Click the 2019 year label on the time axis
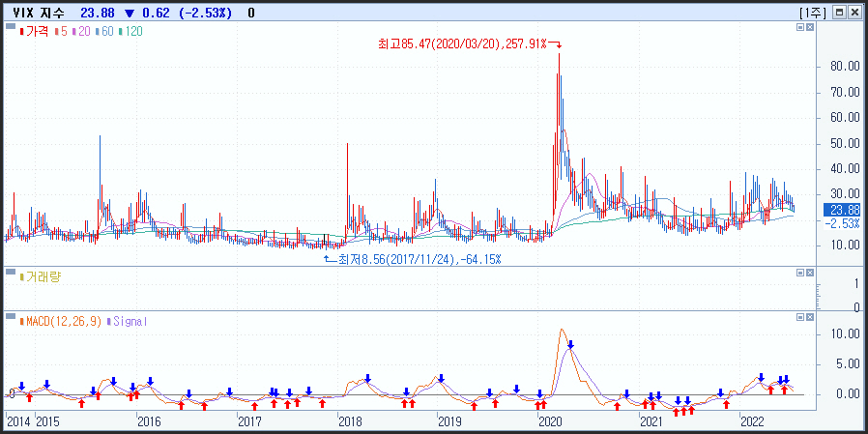This screenshot has width=868, height=434. (450, 421)
